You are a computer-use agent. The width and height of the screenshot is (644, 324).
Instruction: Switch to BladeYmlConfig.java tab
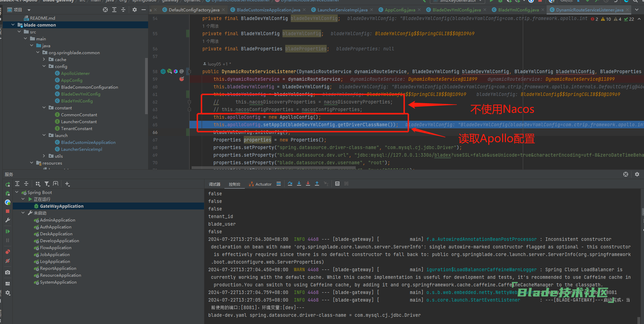pyautogui.click(x=518, y=10)
